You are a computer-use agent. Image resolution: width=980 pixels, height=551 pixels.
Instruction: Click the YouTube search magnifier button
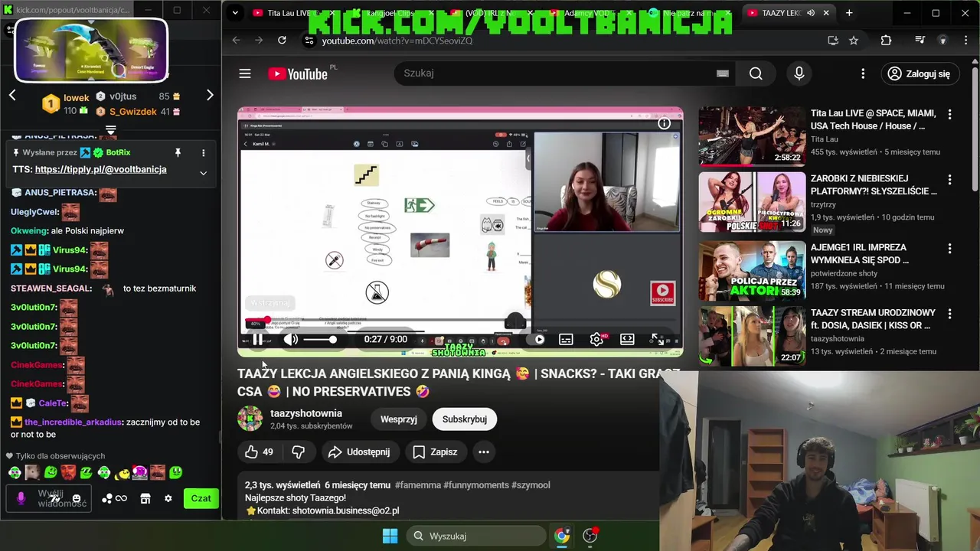[x=756, y=73]
